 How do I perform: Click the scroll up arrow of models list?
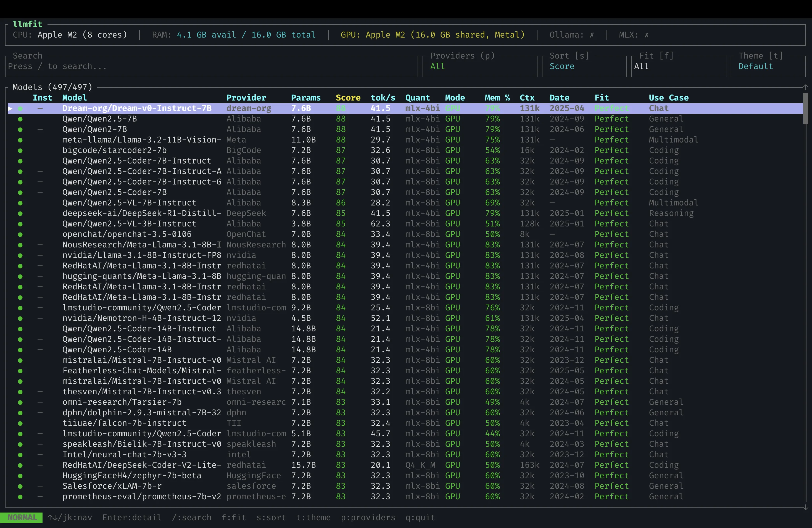(x=806, y=87)
